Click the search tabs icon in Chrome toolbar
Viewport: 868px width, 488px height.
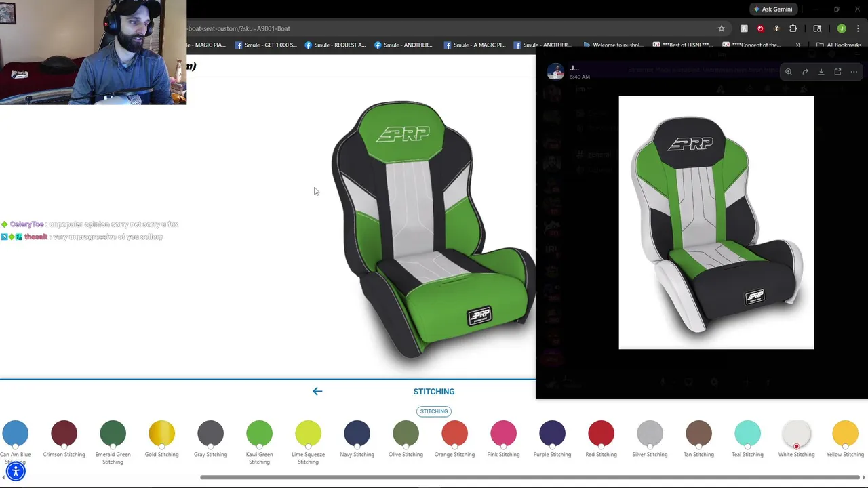(x=817, y=28)
